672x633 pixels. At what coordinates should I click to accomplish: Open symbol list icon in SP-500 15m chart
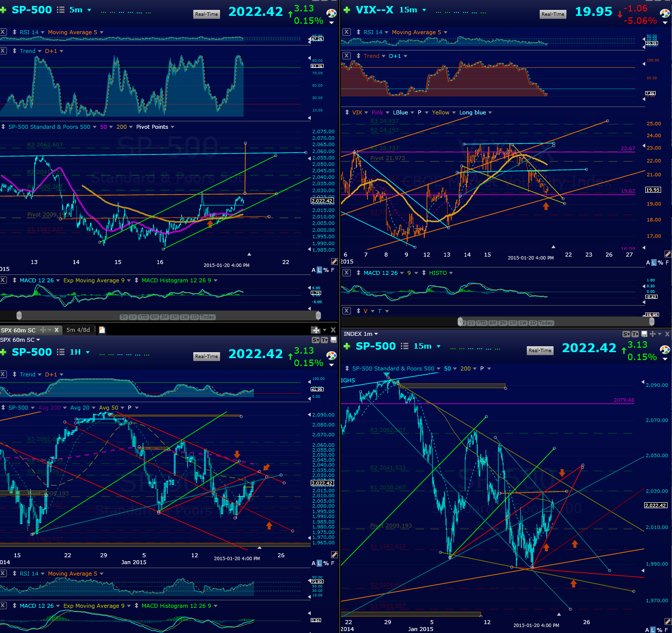(404, 346)
